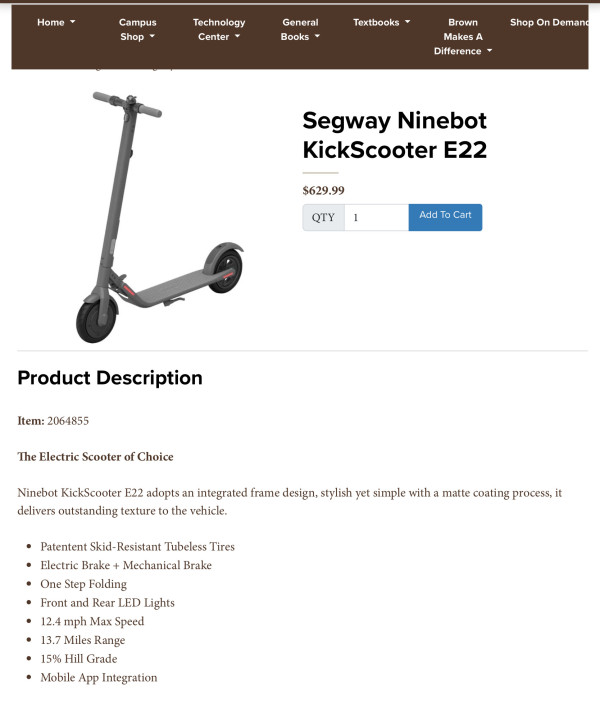Click the Add To Cart button
The height and width of the screenshot is (709, 600).
[x=445, y=217]
